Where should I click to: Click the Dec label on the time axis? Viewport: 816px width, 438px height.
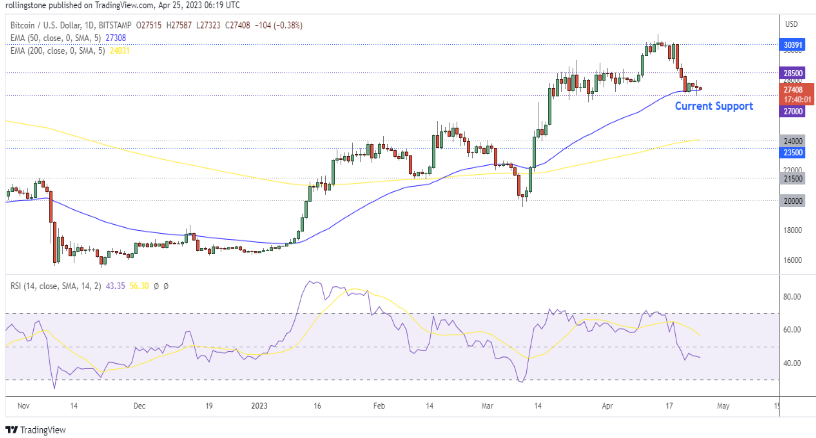pyautogui.click(x=139, y=406)
